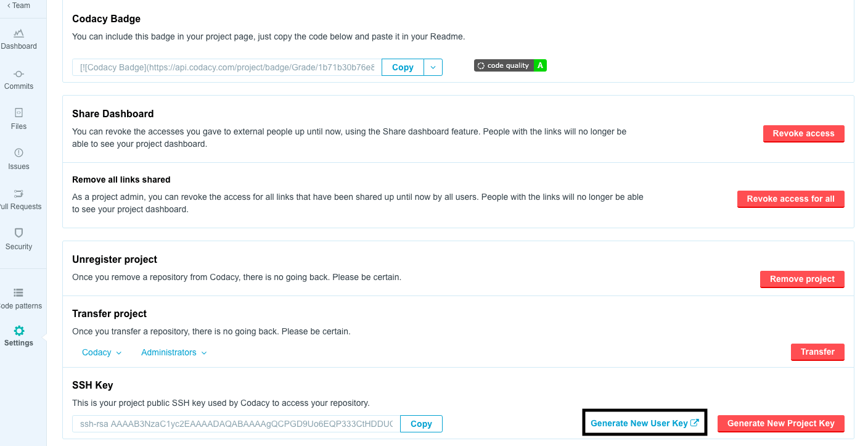Click Revoke access button
Screen dimensions: 868x446
pyautogui.click(x=803, y=133)
